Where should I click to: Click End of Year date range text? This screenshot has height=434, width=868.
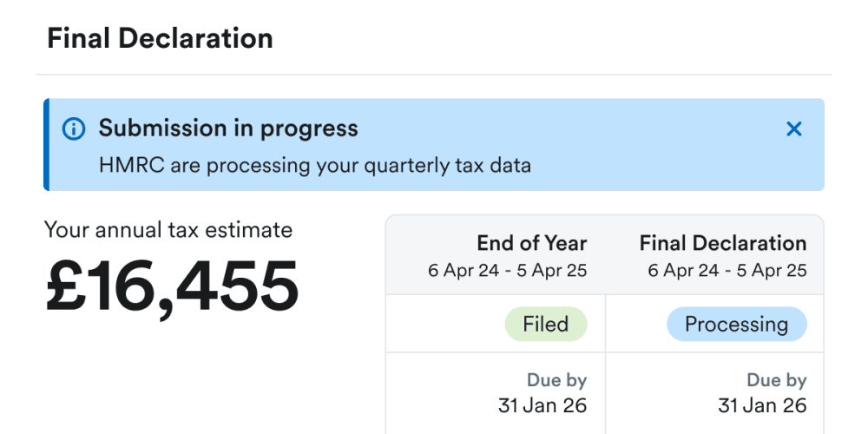coord(507,270)
